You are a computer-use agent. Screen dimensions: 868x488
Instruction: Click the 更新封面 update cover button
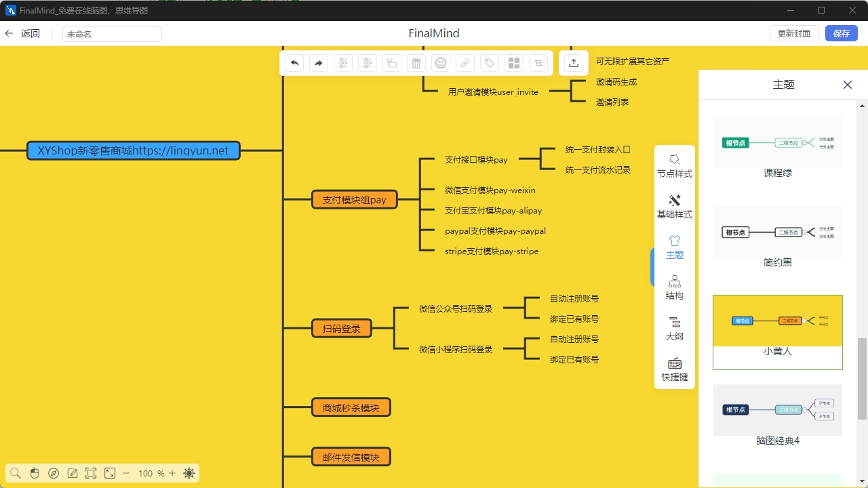click(793, 33)
